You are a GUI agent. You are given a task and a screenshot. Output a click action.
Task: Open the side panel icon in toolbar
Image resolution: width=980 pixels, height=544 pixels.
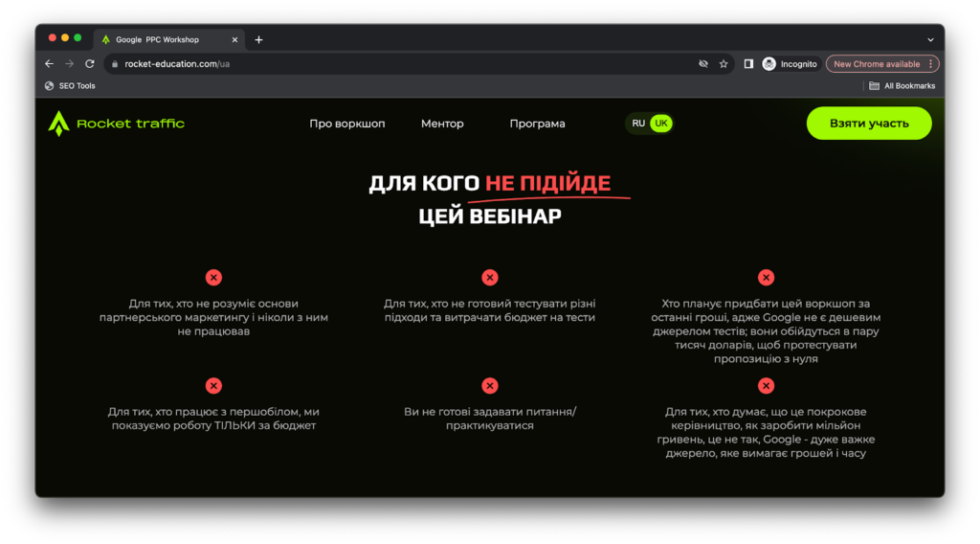pyautogui.click(x=748, y=64)
